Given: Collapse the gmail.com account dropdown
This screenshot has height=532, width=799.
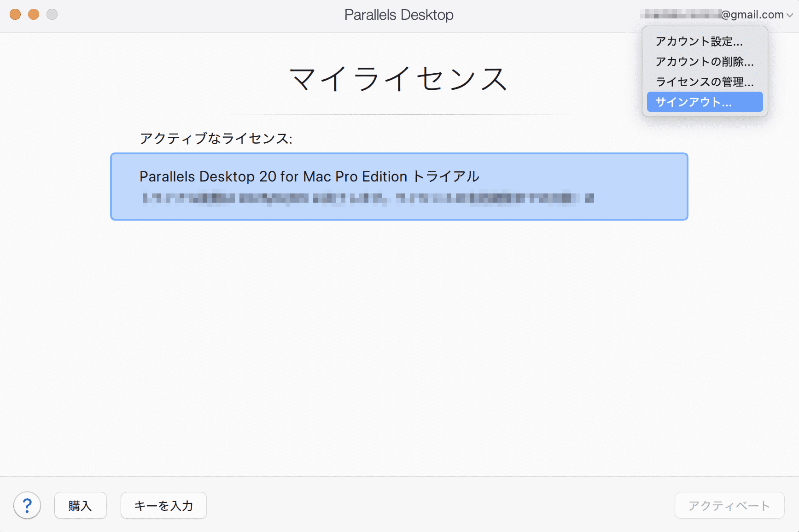Looking at the screenshot, I should pyautogui.click(x=717, y=15).
